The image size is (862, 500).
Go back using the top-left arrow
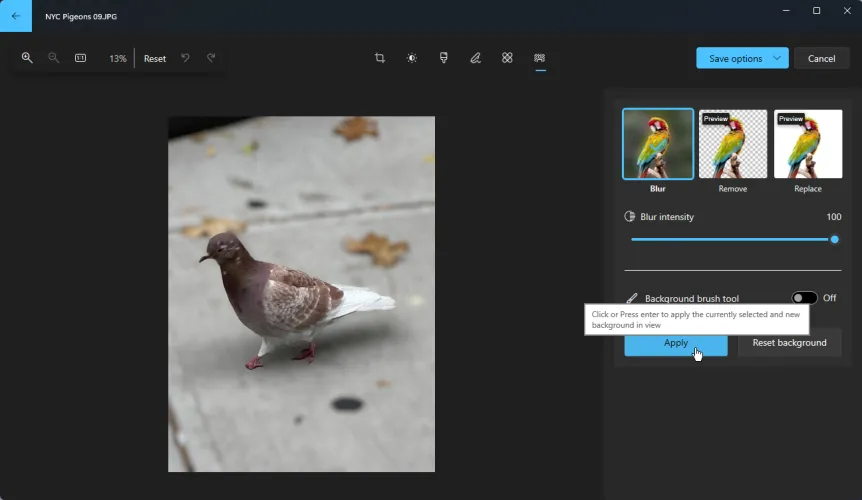click(15, 16)
